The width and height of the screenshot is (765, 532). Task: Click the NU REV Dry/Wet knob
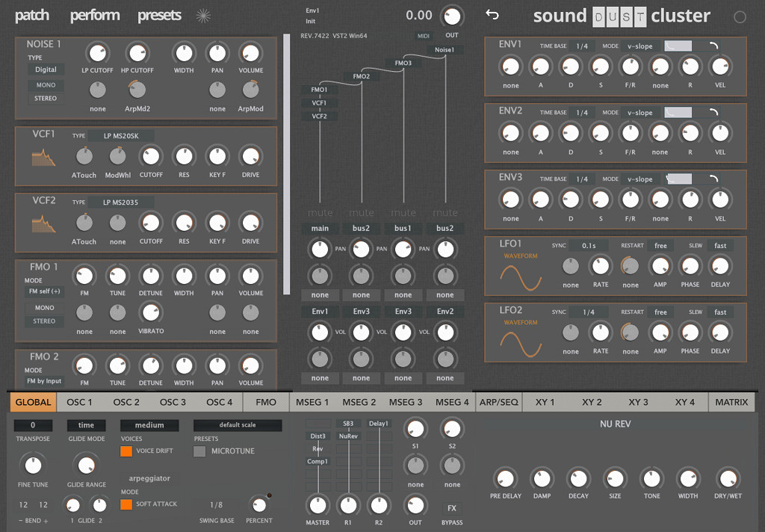tap(727, 478)
